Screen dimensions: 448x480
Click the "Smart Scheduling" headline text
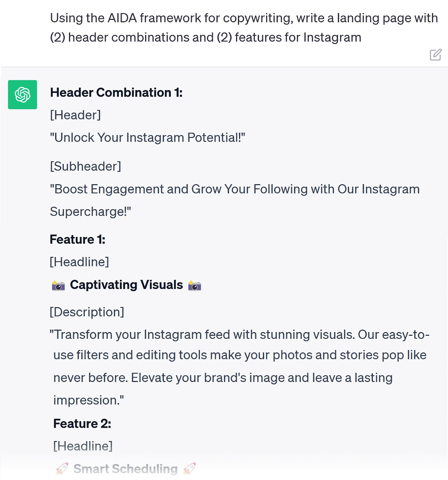pos(125,469)
